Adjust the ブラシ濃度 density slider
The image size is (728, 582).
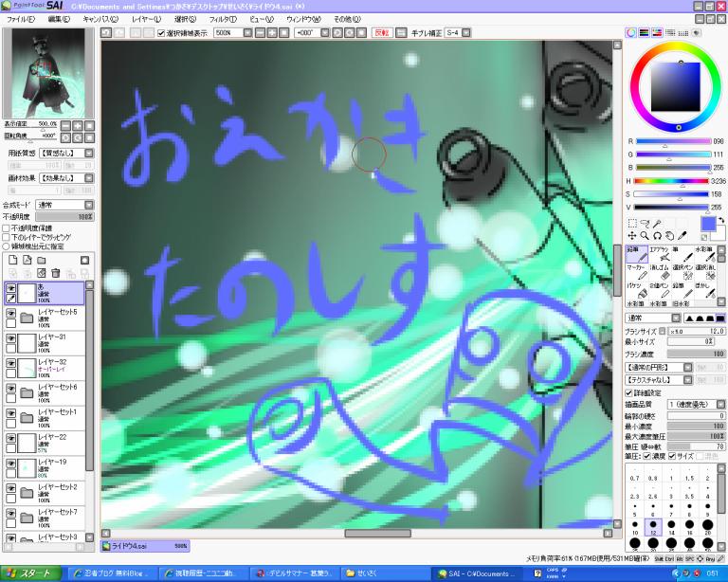[697, 355]
